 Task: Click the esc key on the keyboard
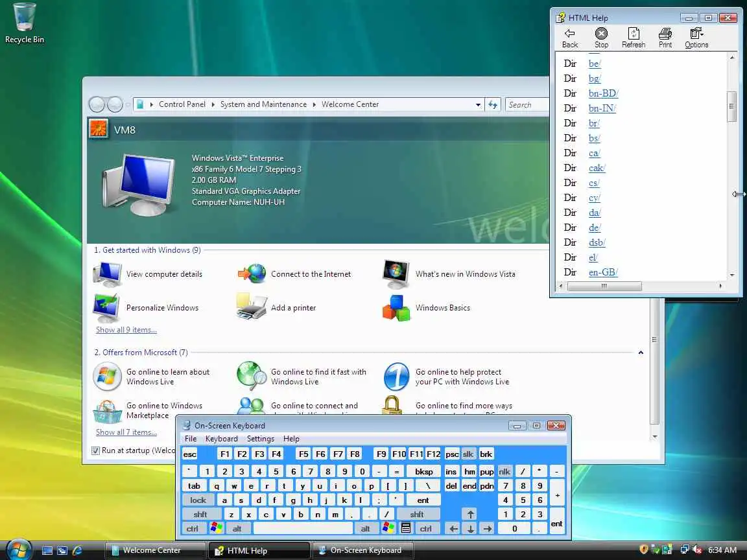[x=189, y=454]
